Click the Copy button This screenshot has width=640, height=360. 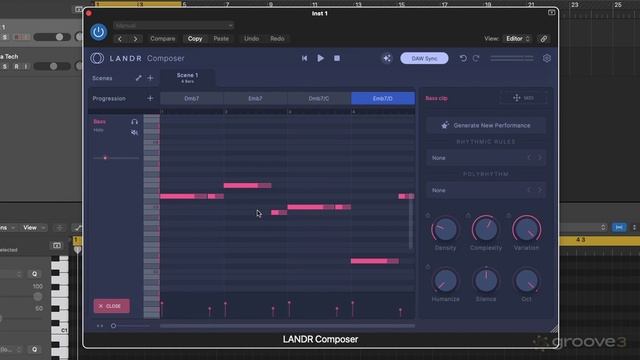point(195,39)
